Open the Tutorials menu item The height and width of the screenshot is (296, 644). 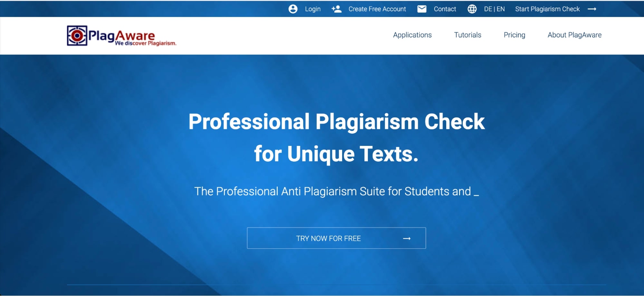tap(467, 35)
